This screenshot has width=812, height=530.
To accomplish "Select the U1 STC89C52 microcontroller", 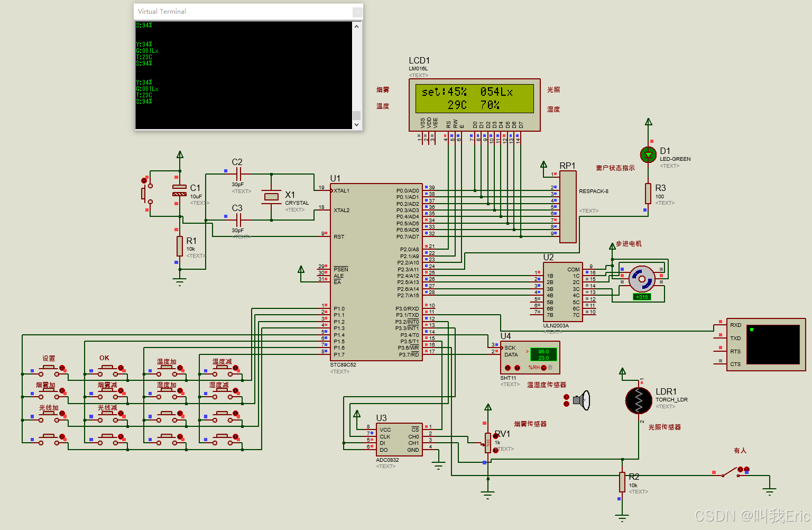I will coord(376,272).
